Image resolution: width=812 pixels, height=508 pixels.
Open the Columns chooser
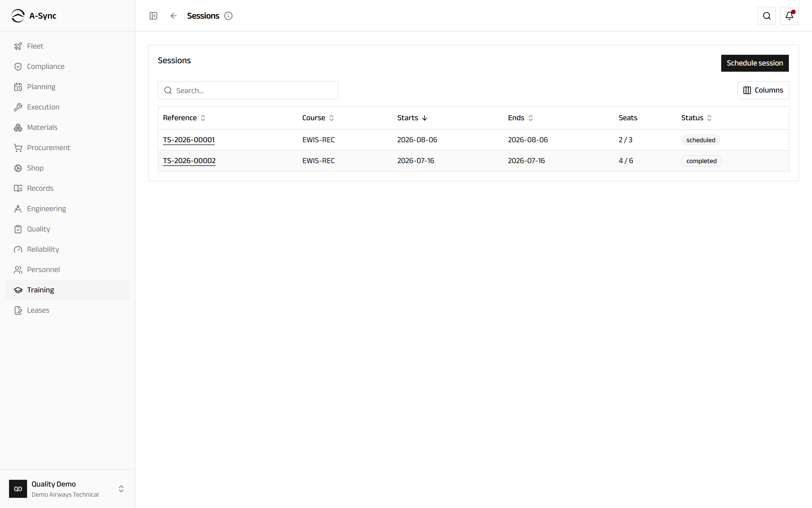click(763, 90)
